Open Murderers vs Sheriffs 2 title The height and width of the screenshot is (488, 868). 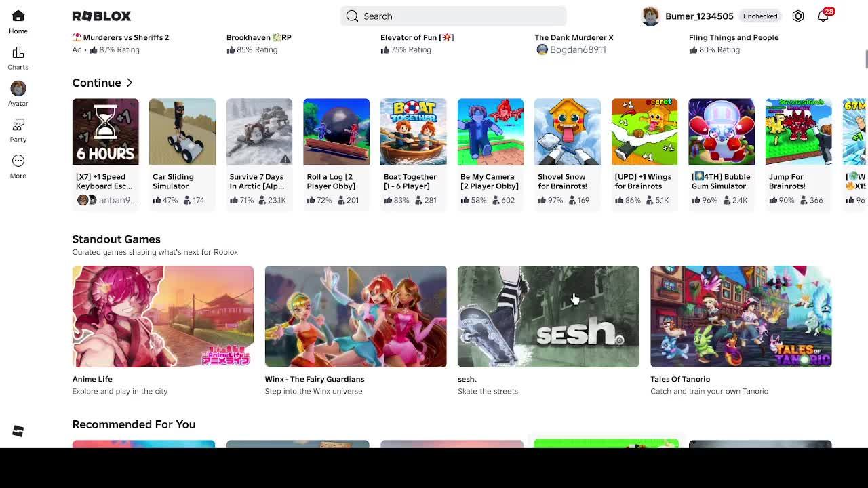[x=121, y=37]
